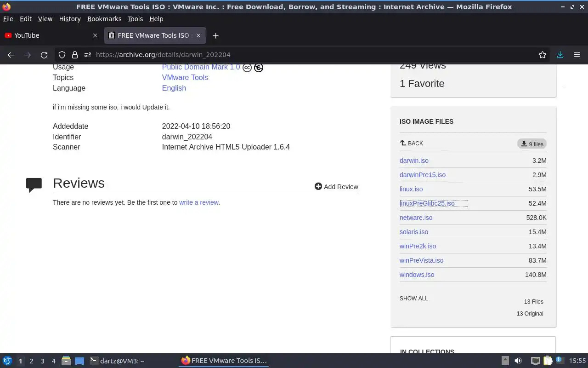Open the Tools menu
The height and width of the screenshot is (368, 588).
pos(136,19)
